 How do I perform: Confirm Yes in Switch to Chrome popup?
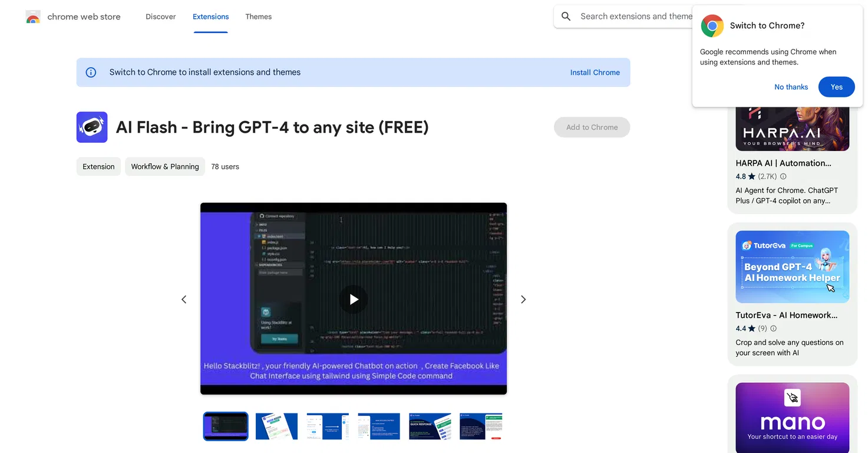point(837,87)
